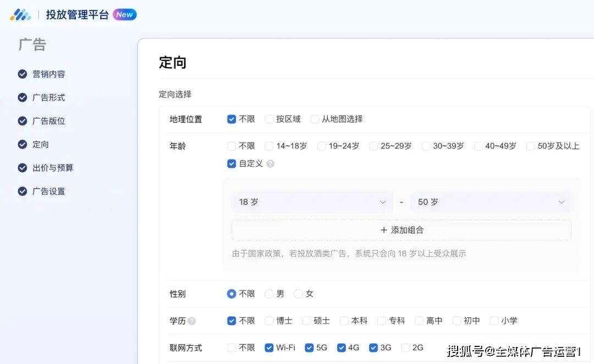Select 定向 step in the sidebar
This screenshot has height=364, width=594.
point(41,145)
